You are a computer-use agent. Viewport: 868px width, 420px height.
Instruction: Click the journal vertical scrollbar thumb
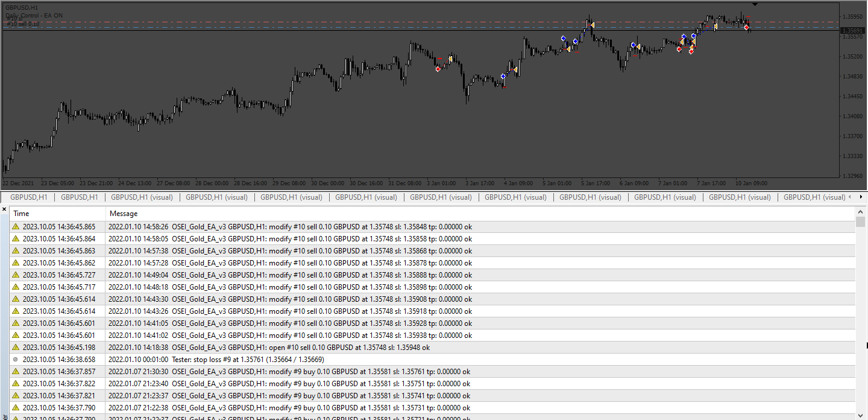pos(860,221)
